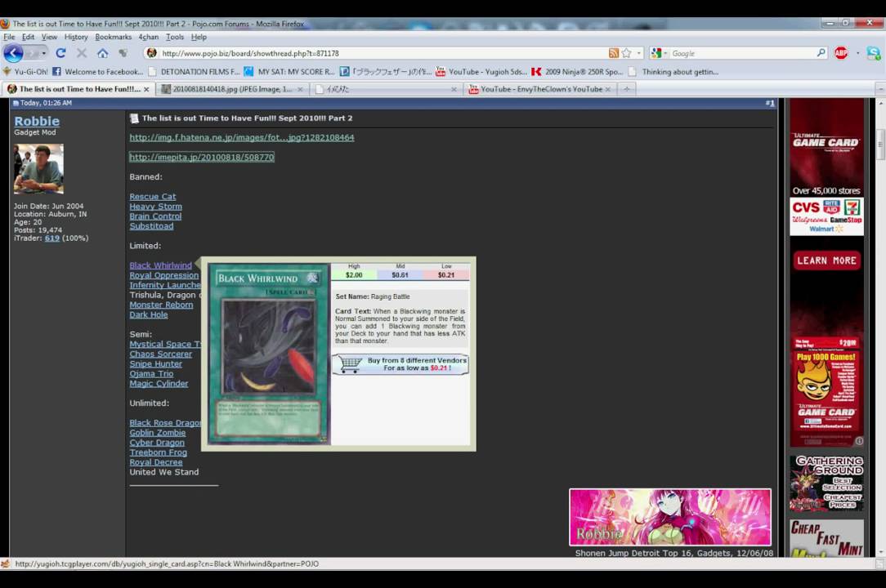Open the Substitoad card link
886x588 pixels.
click(151, 226)
